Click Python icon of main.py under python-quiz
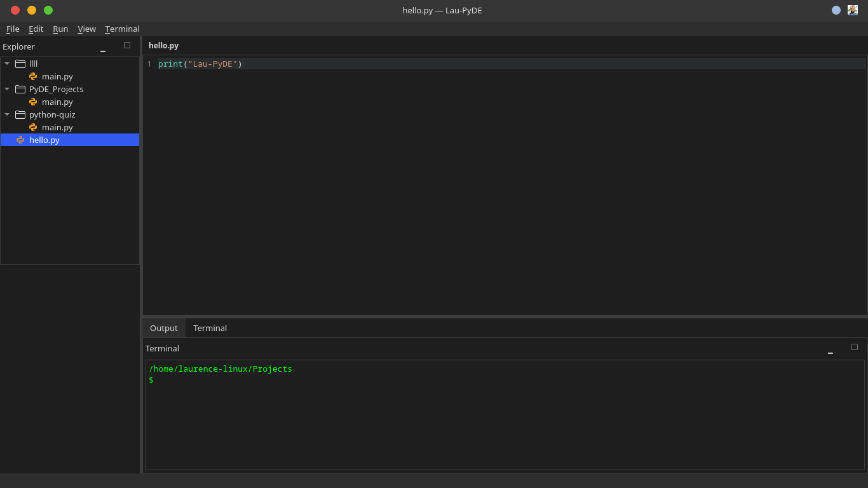This screenshot has width=868, height=488. tap(33, 127)
